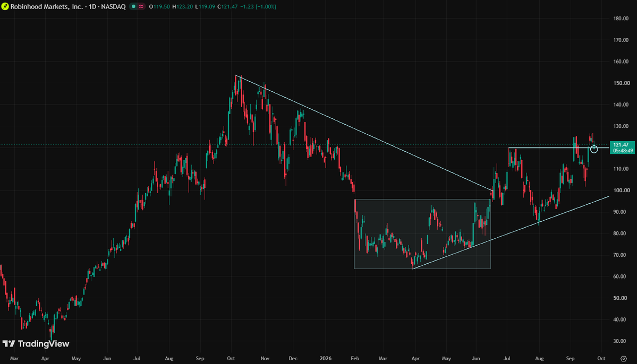Click the Robinhood yellow feather logo icon
Screen dimensions: 637x364
click(x=5, y=6)
